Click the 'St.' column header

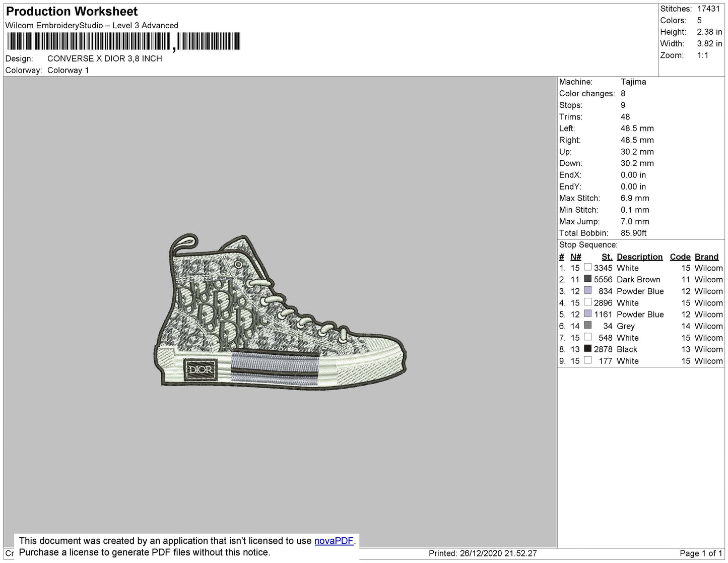click(607, 257)
